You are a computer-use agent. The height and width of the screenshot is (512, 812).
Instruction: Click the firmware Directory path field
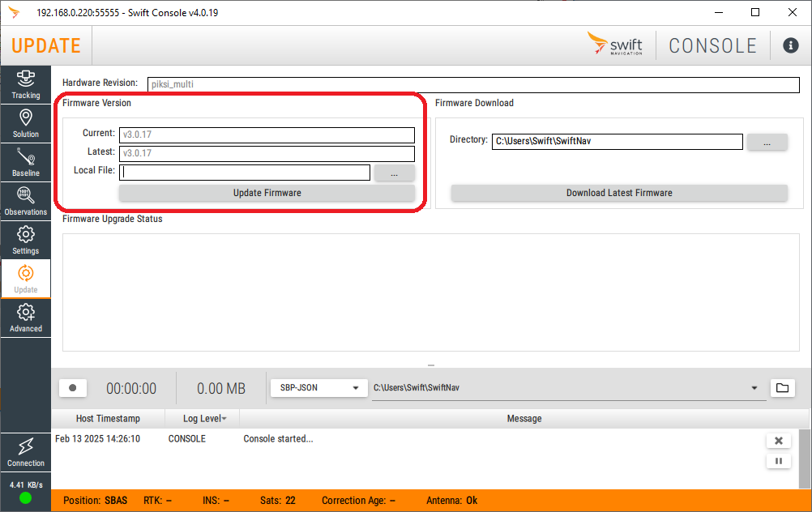click(618, 141)
